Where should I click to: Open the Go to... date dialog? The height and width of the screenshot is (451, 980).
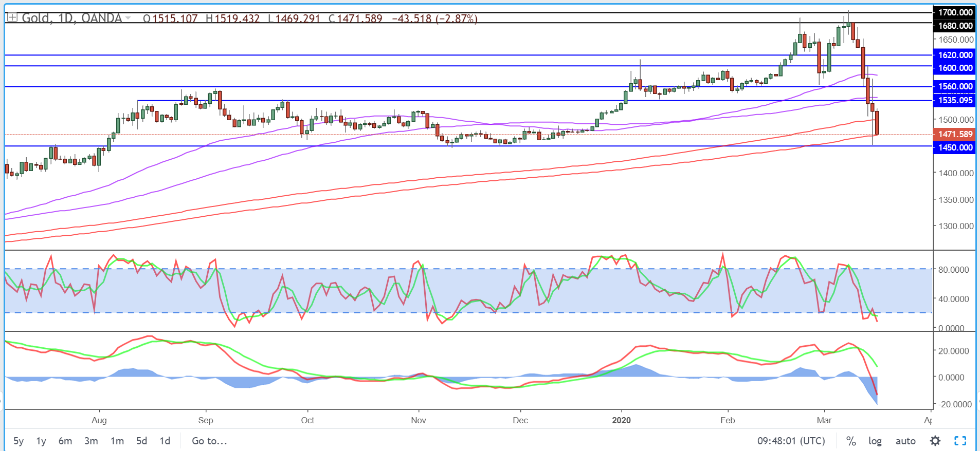(209, 441)
